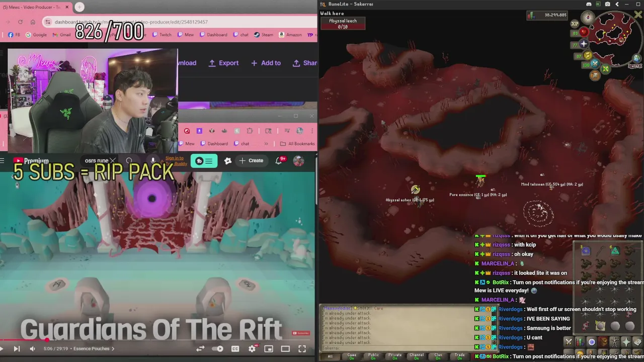This screenshot has width=644, height=362.
Task: Click the YouTube voice search microphone
Action: pyautogui.click(x=153, y=161)
